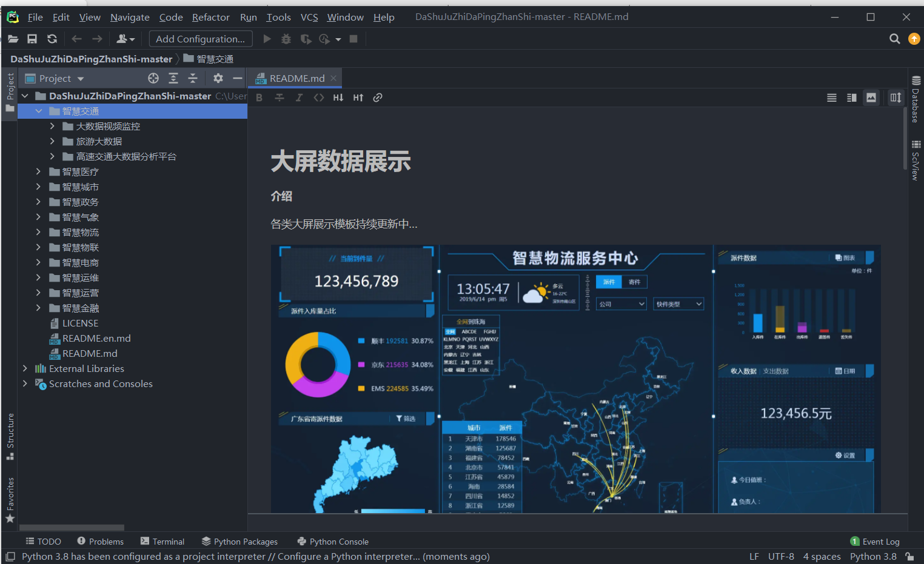
Task: Change UTF-8 file encoding
Action: (781, 556)
